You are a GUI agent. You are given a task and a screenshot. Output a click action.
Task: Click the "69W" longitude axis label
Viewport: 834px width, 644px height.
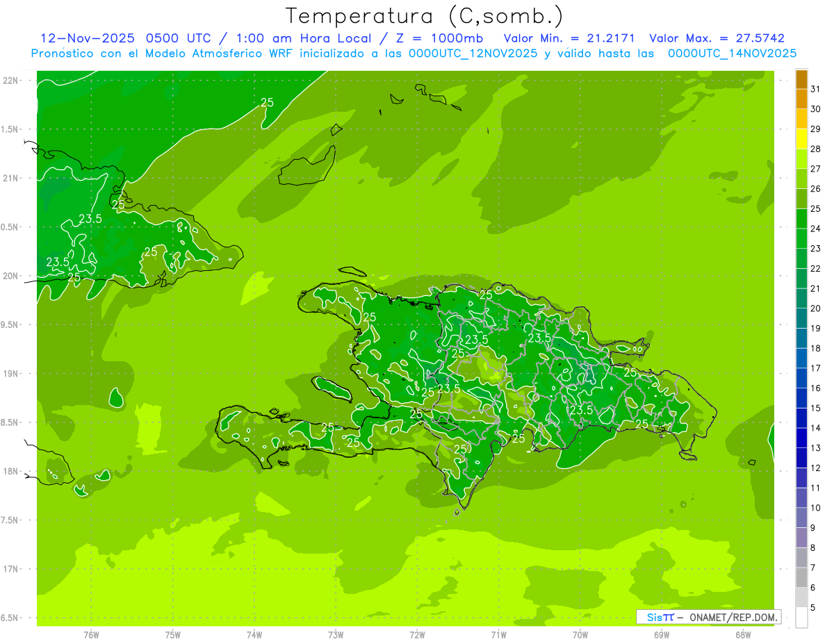coord(662,635)
